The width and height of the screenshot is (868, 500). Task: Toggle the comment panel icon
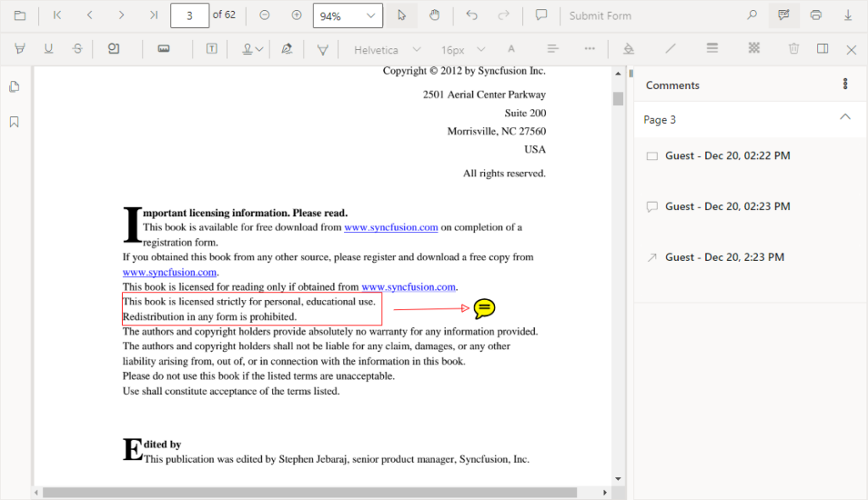(822, 48)
